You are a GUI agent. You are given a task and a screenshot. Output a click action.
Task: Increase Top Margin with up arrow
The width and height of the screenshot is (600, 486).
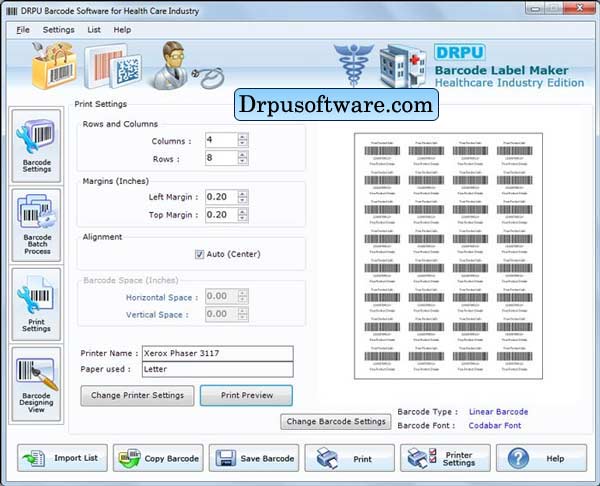pyautogui.click(x=243, y=211)
